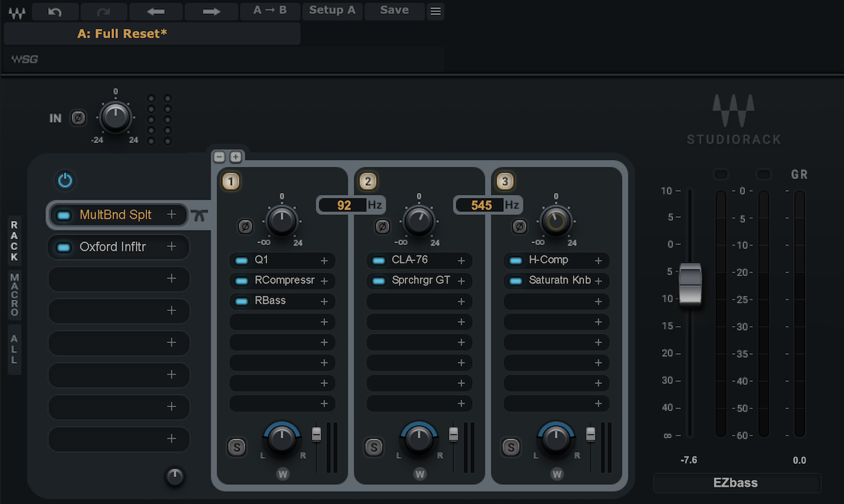
Task: Invert phase on band 1
Action: 245,227
